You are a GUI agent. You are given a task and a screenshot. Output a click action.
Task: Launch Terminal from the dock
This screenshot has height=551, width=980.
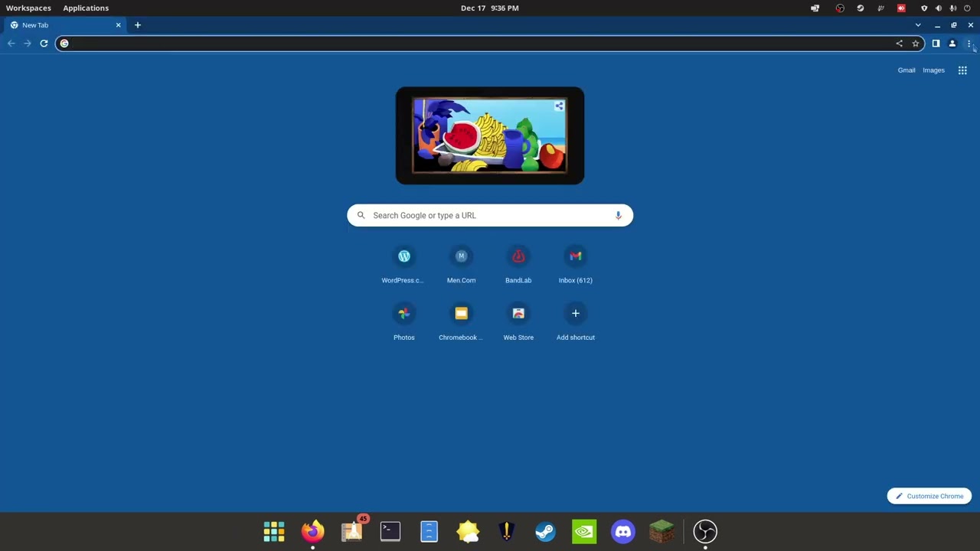click(390, 531)
